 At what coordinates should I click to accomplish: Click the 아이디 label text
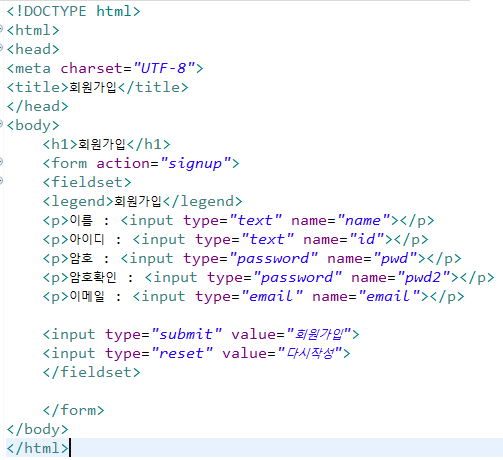(x=87, y=239)
